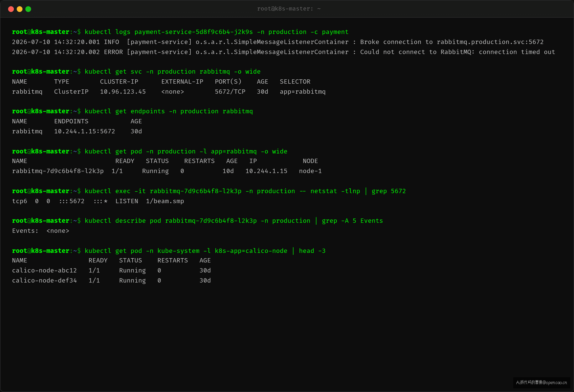Click the 'kubectl get pod -n kube-system' command
The width and height of the screenshot is (574, 392).
tap(205, 251)
